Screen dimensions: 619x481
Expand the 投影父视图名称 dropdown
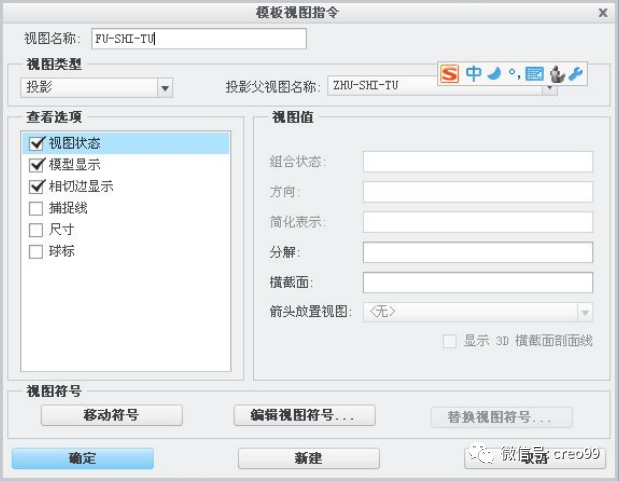[x=549, y=88]
